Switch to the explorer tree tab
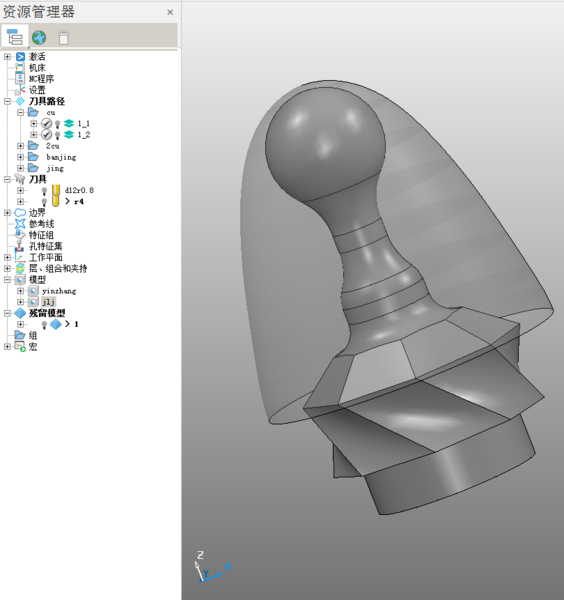Screen dimensions: 564x600 click(x=15, y=37)
